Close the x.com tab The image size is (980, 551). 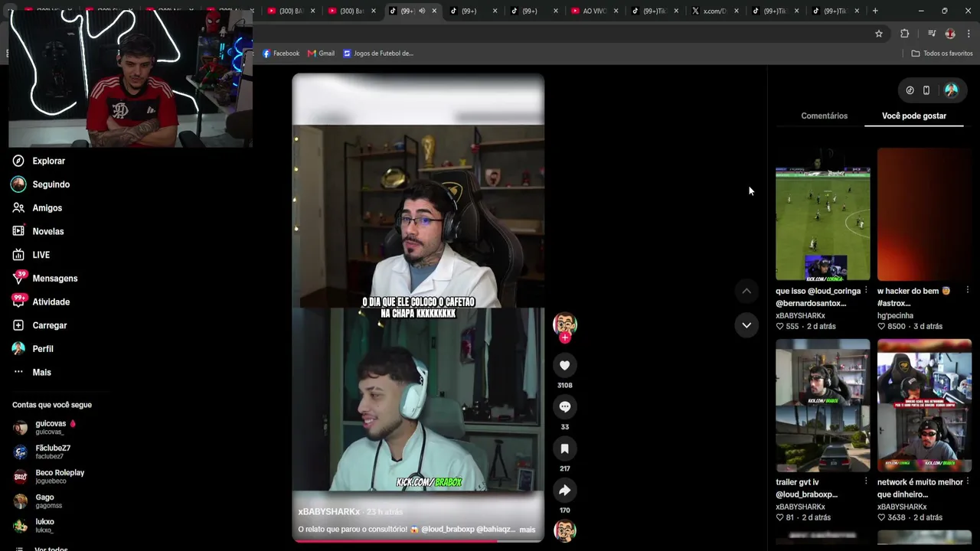[737, 11]
